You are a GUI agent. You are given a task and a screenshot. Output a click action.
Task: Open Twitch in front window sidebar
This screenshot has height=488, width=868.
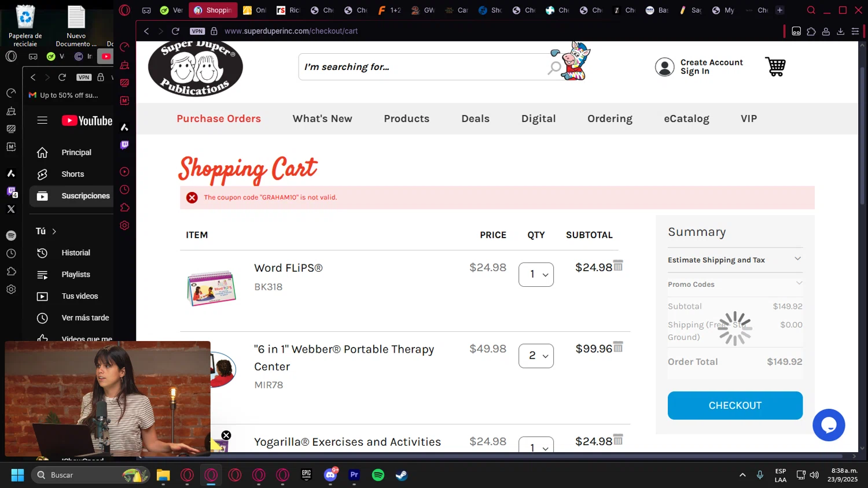coord(124,145)
